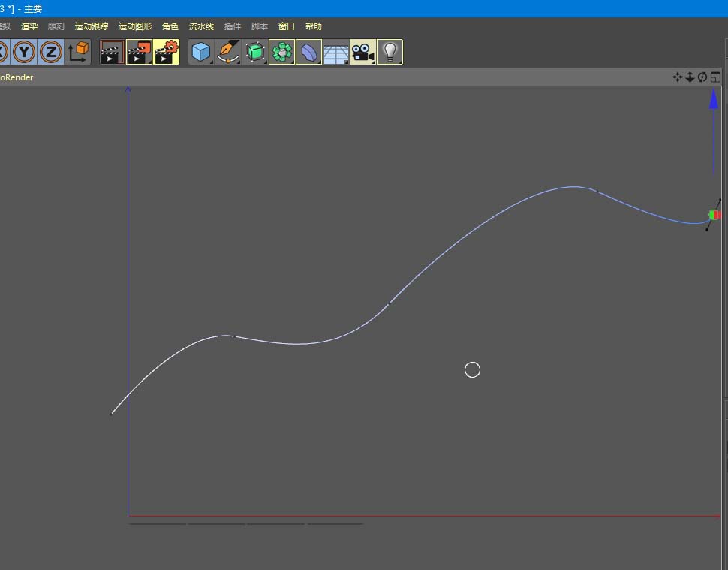Viewport: 728px width, 570px height.
Task: Add a Light object via bulb icon
Action: pos(390,52)
